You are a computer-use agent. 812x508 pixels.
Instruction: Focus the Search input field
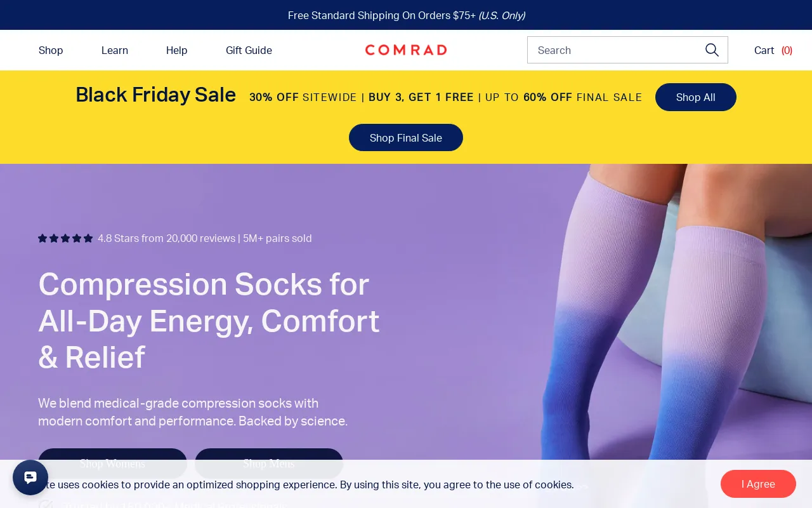click(x=615, y=50)
